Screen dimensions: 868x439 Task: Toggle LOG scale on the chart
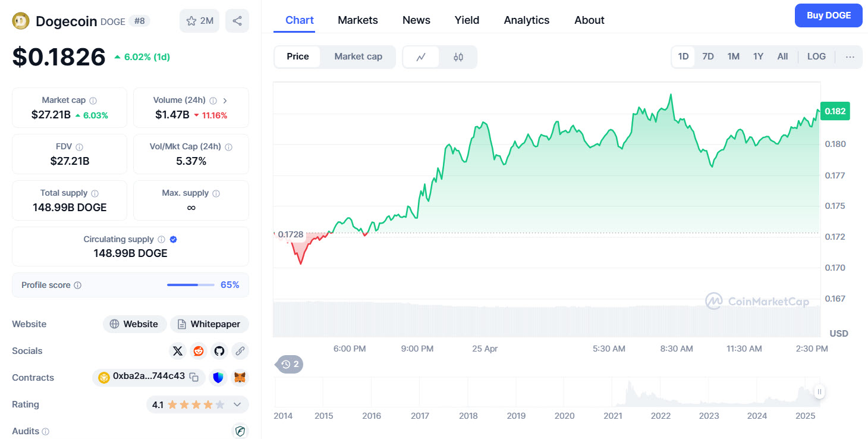816,57
